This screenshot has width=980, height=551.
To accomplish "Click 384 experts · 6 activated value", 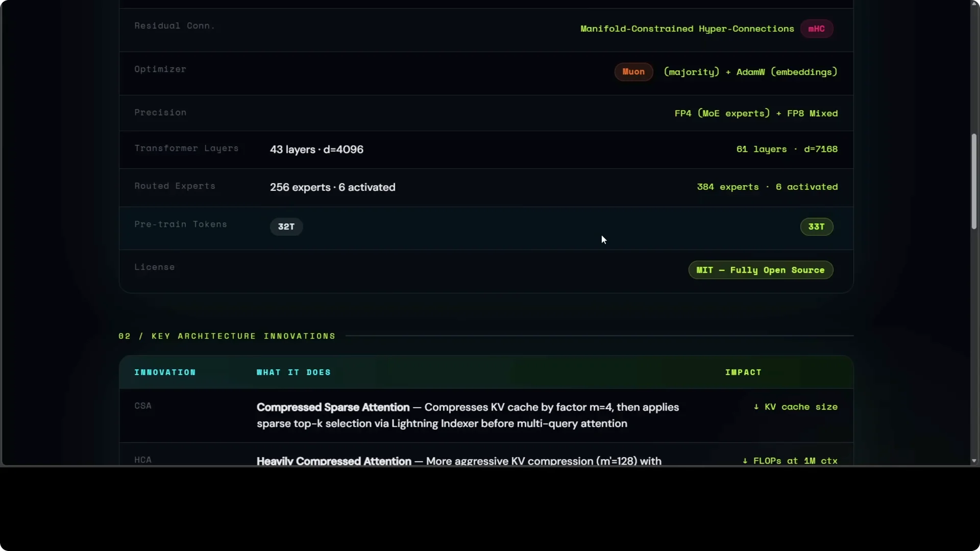I will tap(767, 187).
